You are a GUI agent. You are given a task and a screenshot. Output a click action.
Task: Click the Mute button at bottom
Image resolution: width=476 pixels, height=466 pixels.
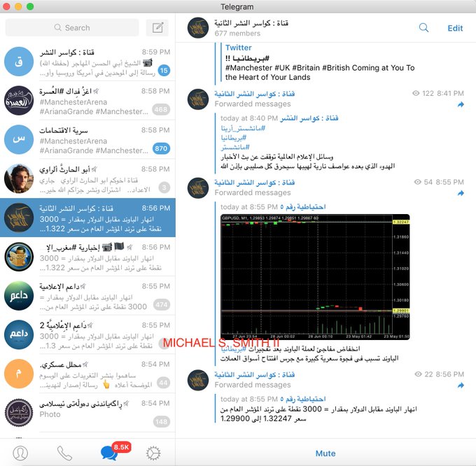(x=325, y=453)
